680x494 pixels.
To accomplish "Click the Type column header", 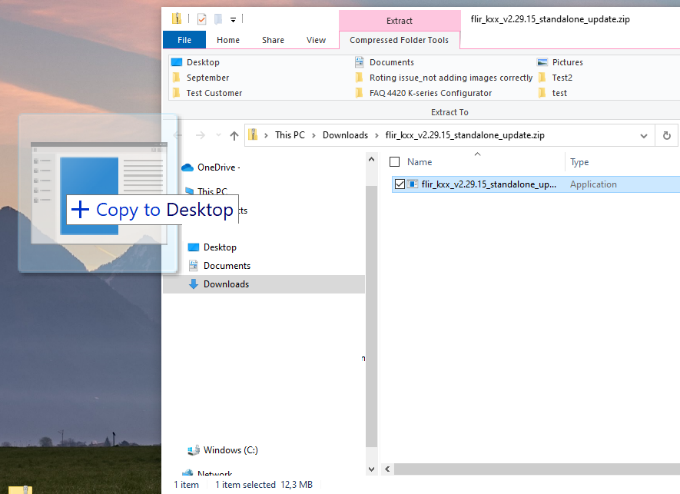I will click(x=579, y=162).
